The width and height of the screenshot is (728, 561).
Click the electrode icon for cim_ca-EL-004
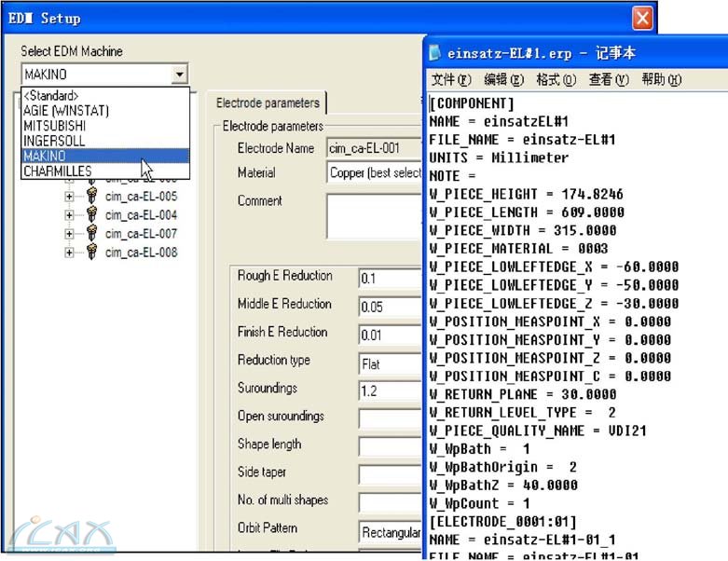tap(91, 215)
